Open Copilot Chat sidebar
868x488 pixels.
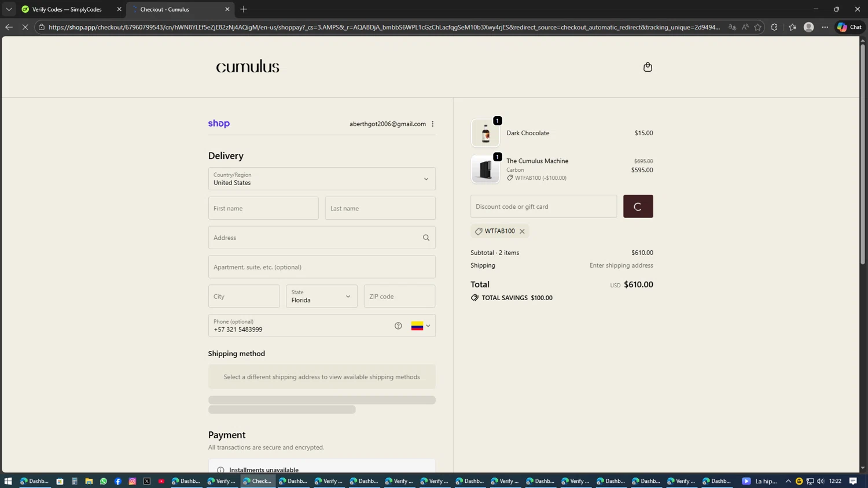(x=849, y=27)
